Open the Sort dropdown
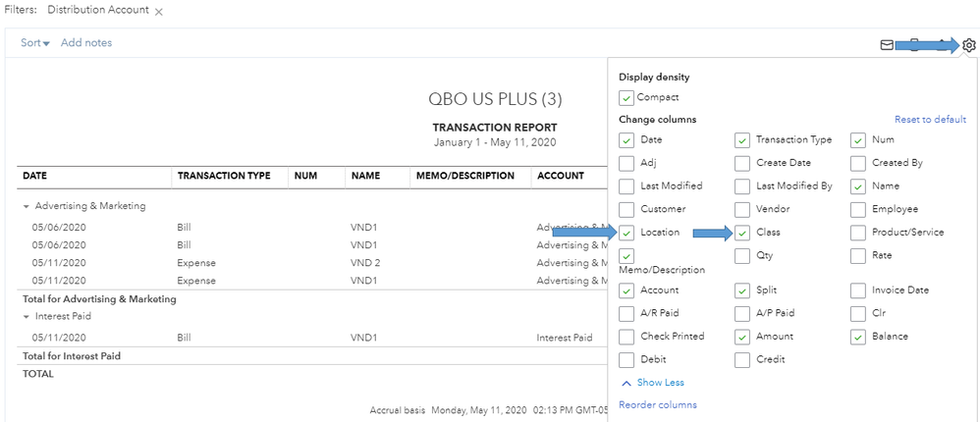 click(x=35, y=43)
